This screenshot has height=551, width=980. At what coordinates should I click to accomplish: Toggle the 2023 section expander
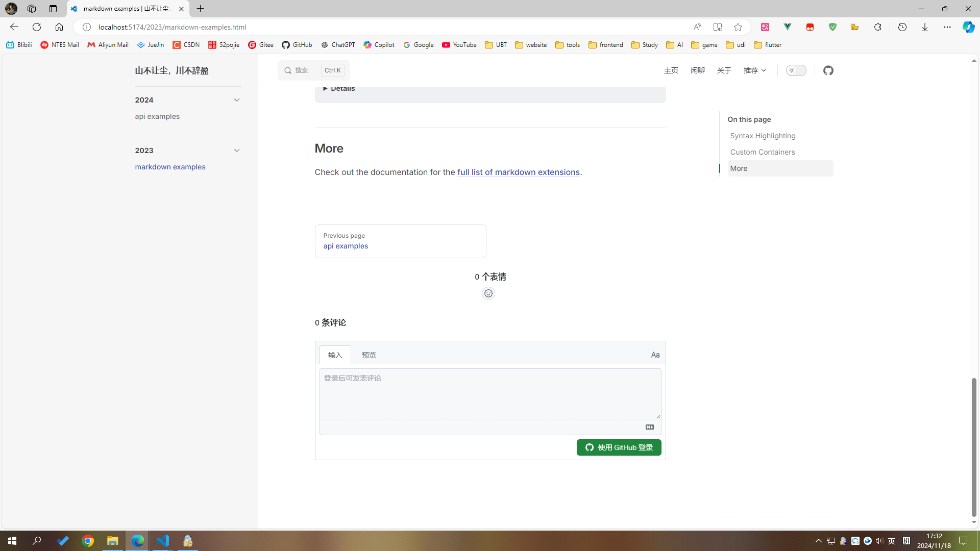point(236,150)
